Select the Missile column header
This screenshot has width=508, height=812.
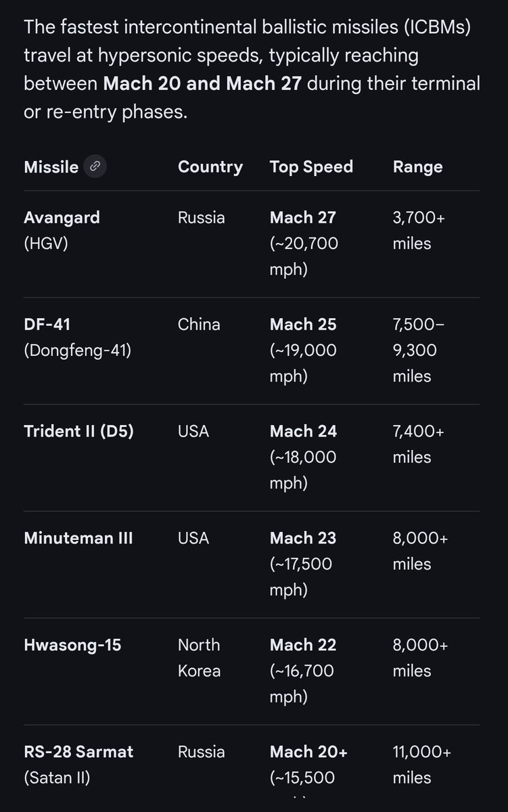pyautogui.click(x=51, y=167)
